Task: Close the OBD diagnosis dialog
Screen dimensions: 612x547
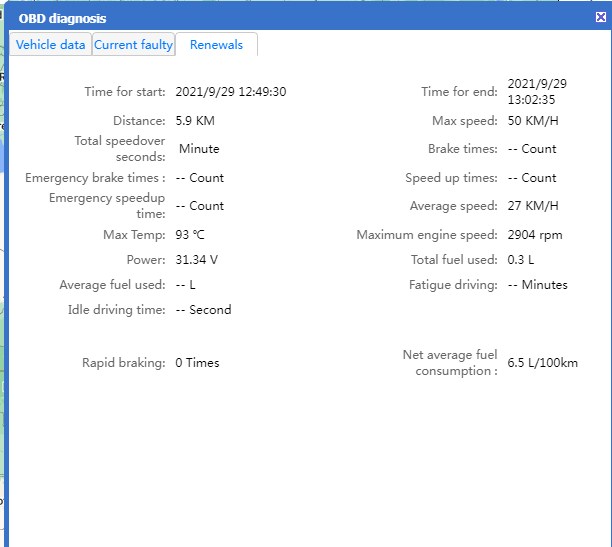Action: click(x=601, y=18)
